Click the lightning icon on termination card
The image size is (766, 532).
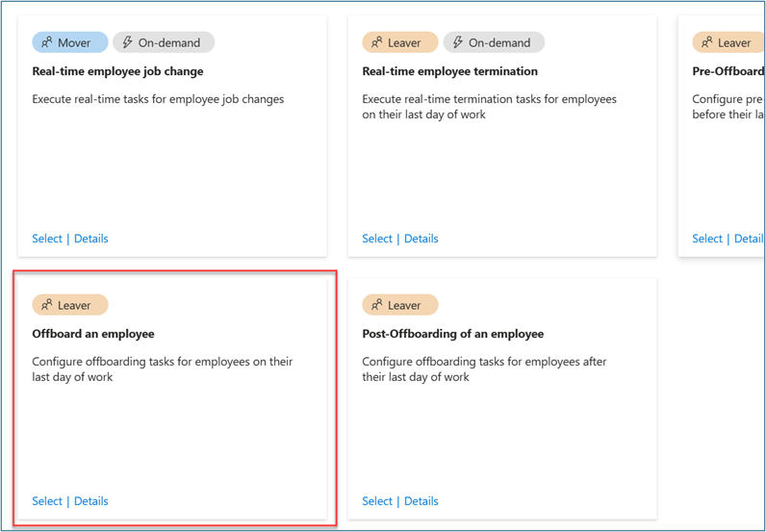(458, 42)
